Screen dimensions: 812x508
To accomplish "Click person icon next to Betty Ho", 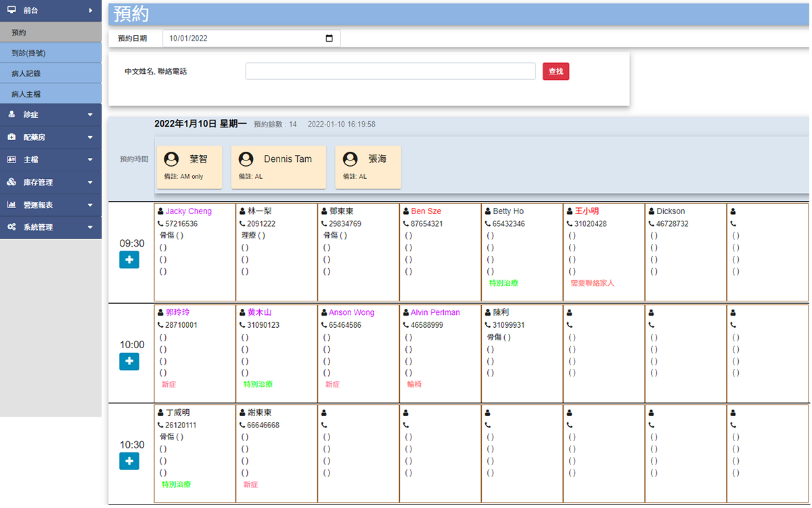I will pos(488,211).
